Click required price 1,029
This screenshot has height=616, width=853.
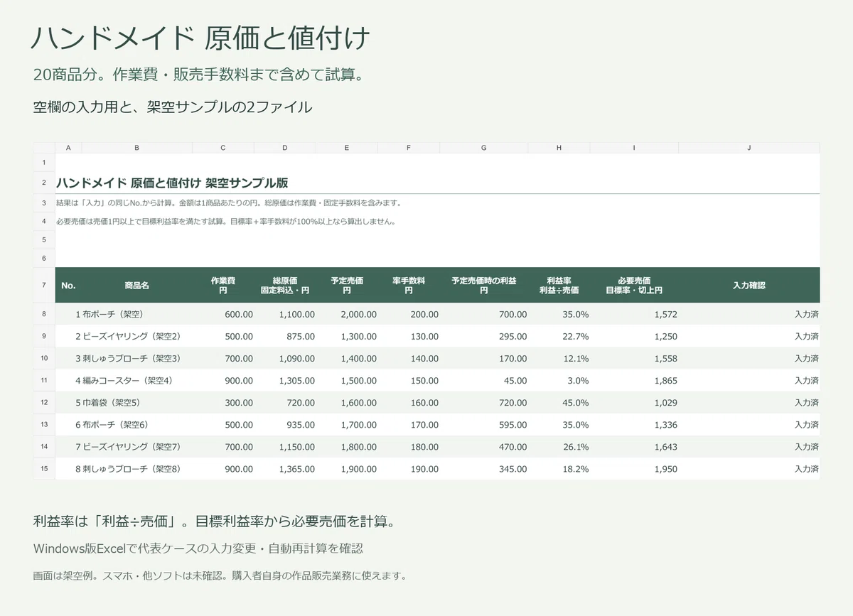point(666,402)
